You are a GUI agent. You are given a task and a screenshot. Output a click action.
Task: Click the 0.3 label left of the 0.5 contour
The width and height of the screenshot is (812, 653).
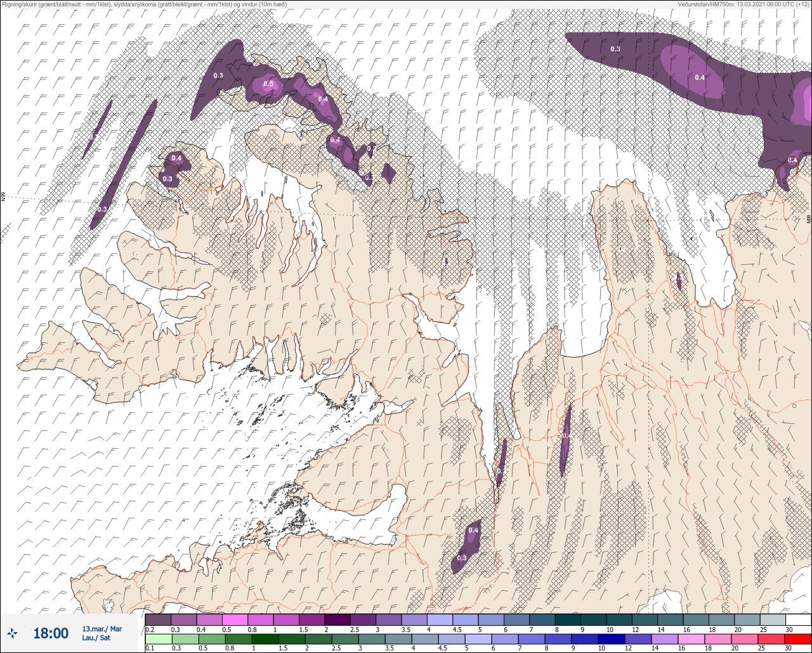[x=218, y=75]
